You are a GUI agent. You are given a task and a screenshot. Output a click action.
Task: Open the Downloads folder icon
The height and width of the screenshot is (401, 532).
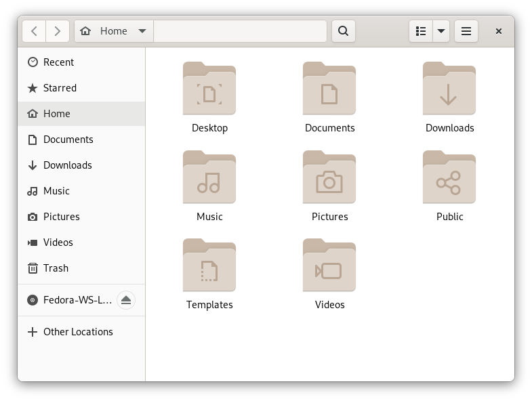click(x=449, y=89)
